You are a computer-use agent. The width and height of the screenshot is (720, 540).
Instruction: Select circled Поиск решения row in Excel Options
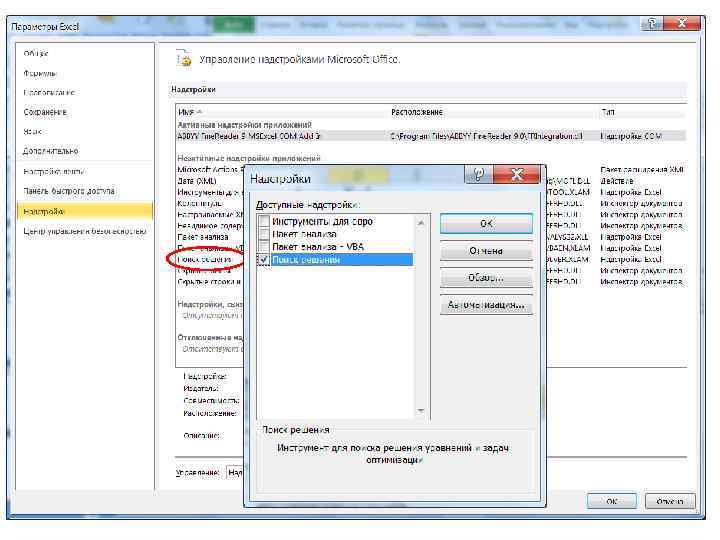click(x=204, y=260)
